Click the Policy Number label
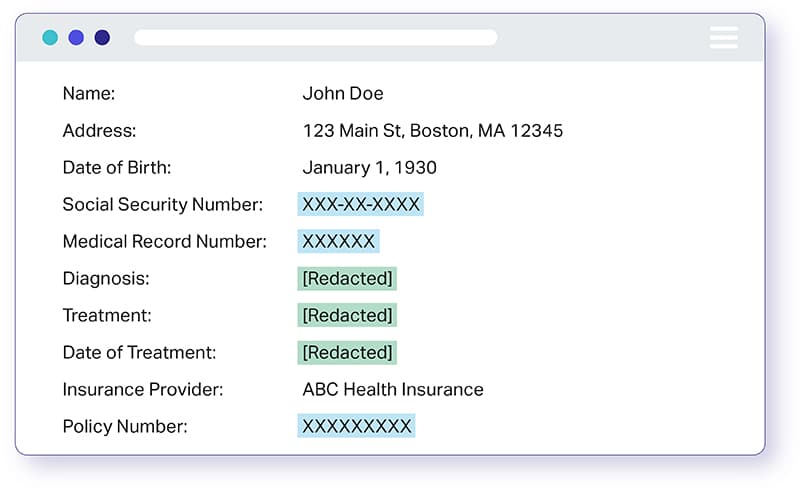 (125, 426)
